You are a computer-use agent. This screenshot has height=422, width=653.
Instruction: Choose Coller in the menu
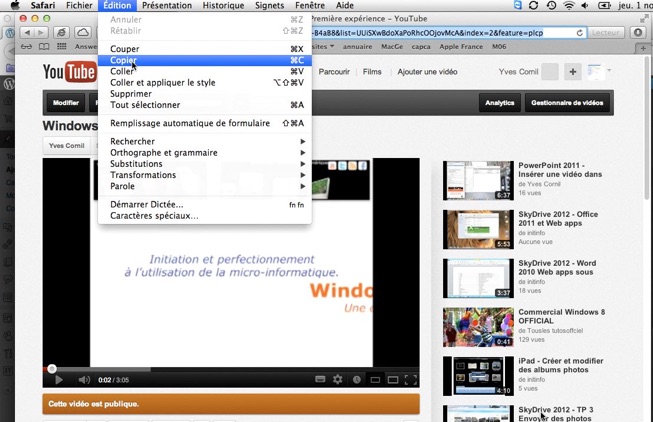[x=205, y=72]
